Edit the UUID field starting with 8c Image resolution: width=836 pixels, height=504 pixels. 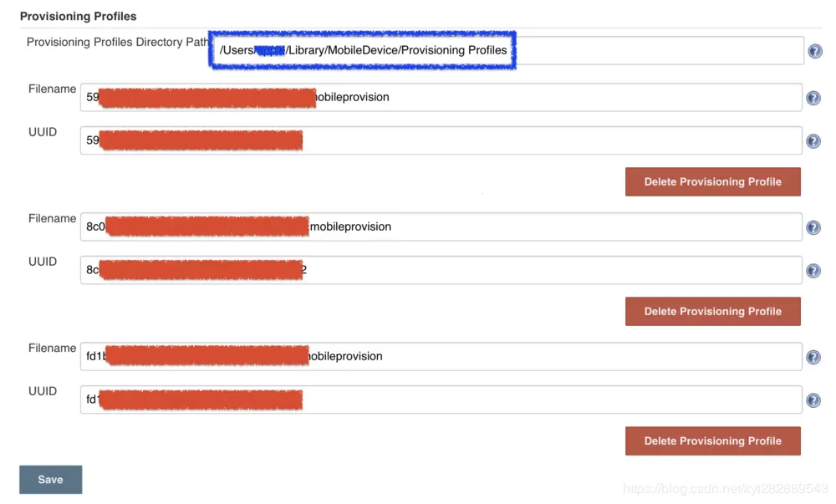pos(441,270)
